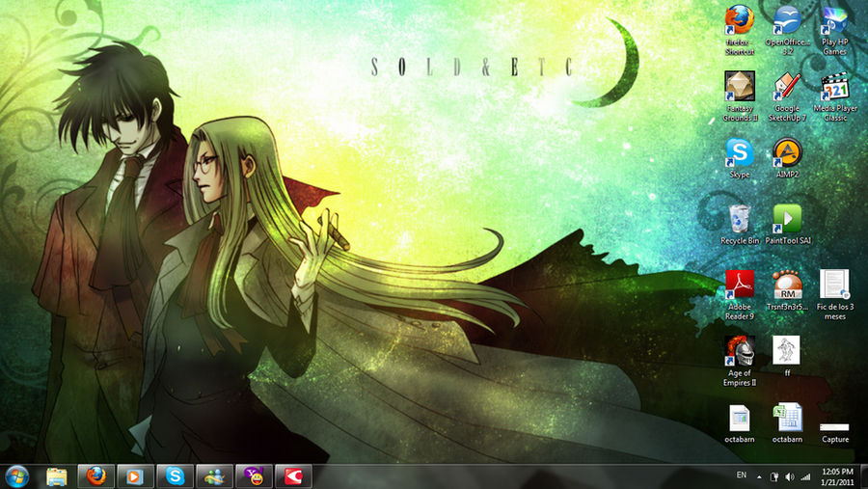Viewport: 868px width, 489px height.
Task: Select the Capture file on desktop
Action: [x=835, y=433]
